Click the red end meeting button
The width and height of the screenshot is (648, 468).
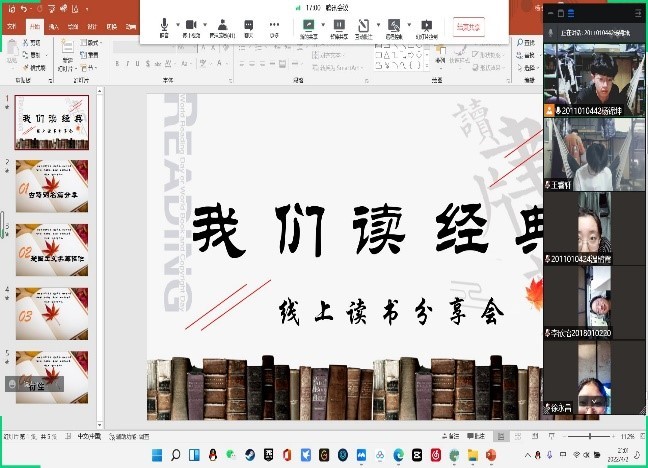(465, 27)
